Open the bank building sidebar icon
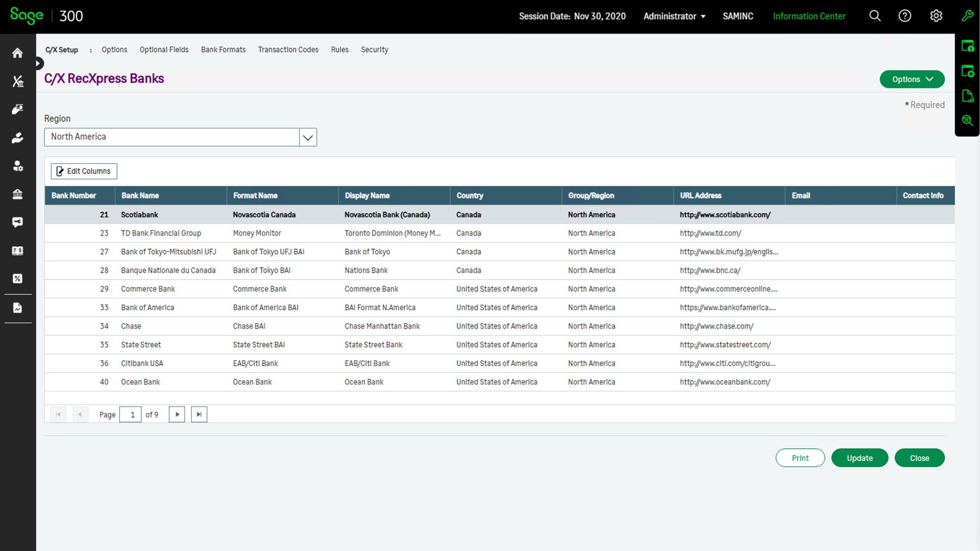This screenshot has height=551, width=980. pos(17,194)
